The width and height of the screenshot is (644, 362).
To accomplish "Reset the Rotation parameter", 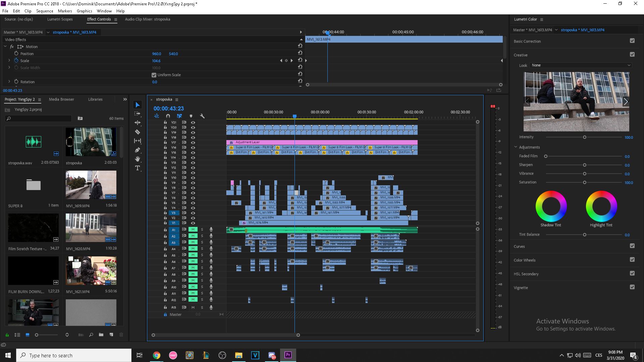I will point(300,81).
